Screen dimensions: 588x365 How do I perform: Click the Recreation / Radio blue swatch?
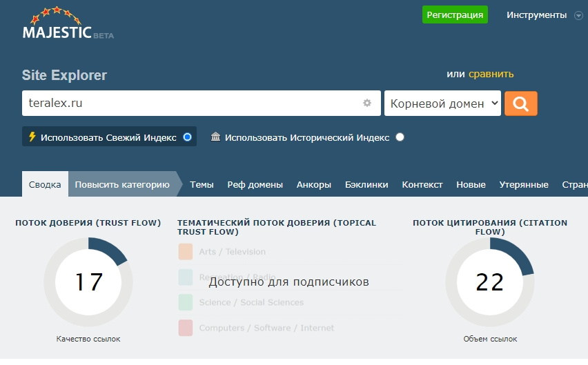pyautogui.click(x=186, y=277)
